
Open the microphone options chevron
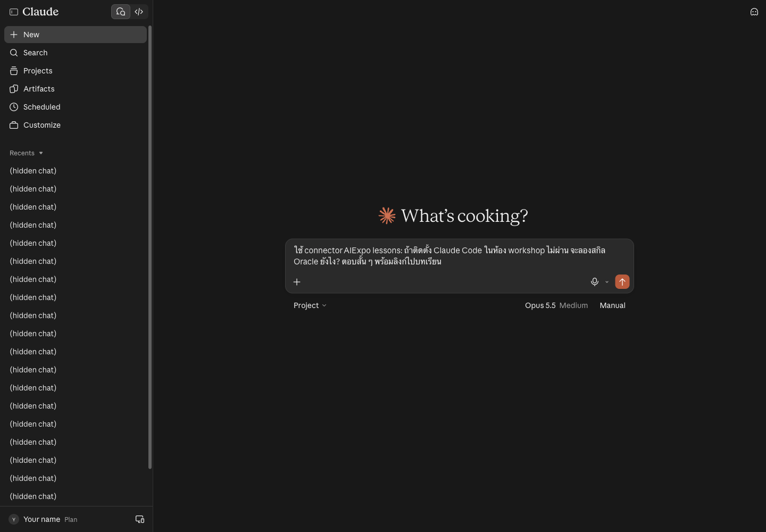[x=607, y=282]
